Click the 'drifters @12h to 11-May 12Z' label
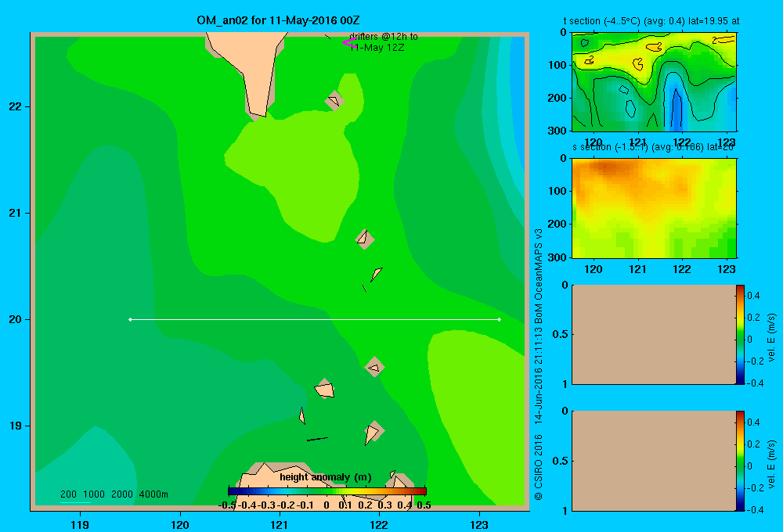 pyautogui.click(x=383, y=42)
